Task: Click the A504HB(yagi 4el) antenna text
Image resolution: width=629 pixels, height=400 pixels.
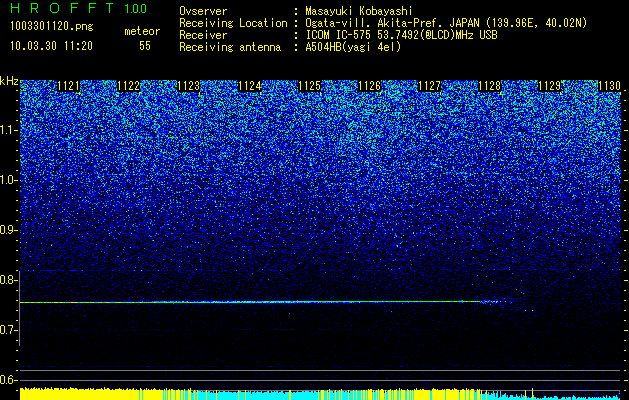Action: [x=353, y=47]
